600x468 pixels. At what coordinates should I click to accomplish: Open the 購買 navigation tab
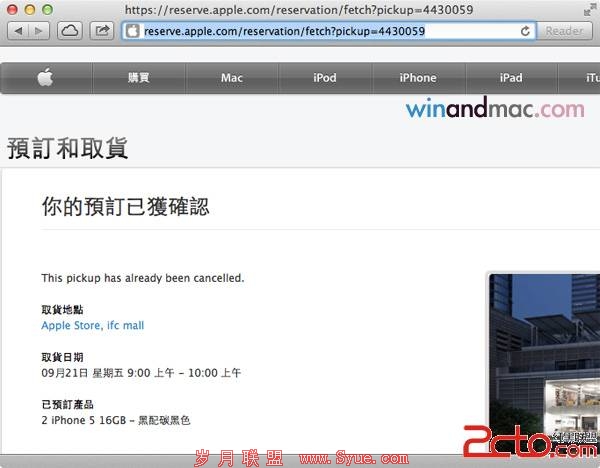(x=139, y=78)
